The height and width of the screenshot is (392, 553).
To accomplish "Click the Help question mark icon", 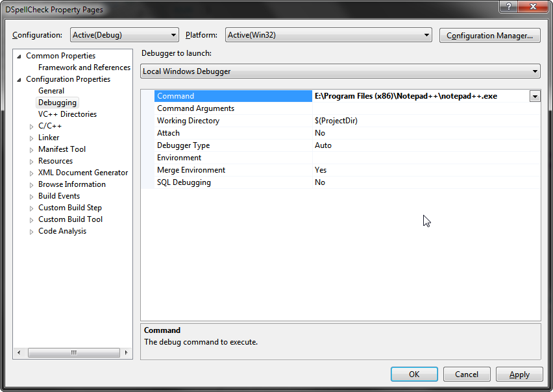I will coord(508,7).
